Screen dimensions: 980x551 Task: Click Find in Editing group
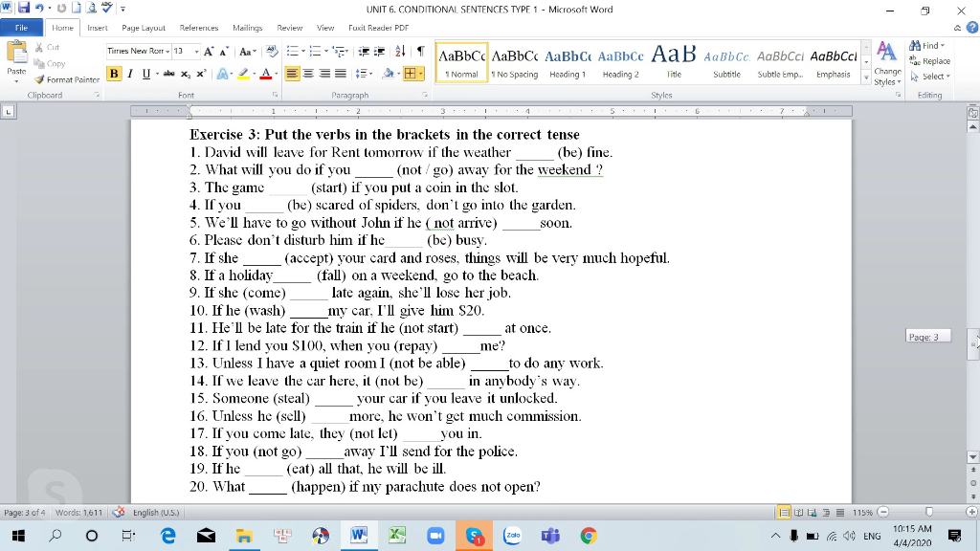coord(926,46)
